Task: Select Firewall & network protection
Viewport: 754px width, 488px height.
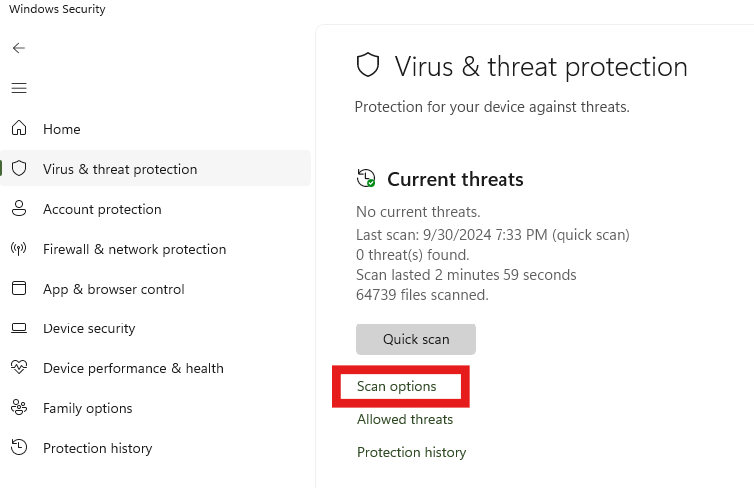Action: click(134, 250)
